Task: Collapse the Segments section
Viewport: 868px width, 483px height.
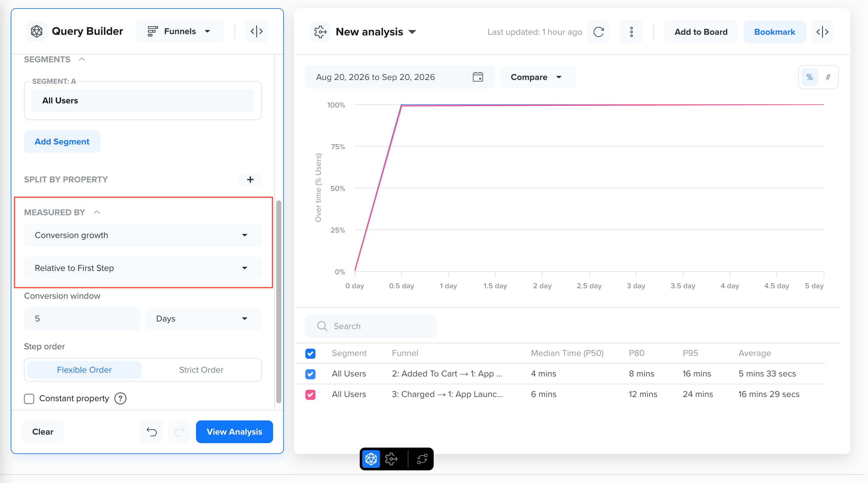Action: point(82,60)
